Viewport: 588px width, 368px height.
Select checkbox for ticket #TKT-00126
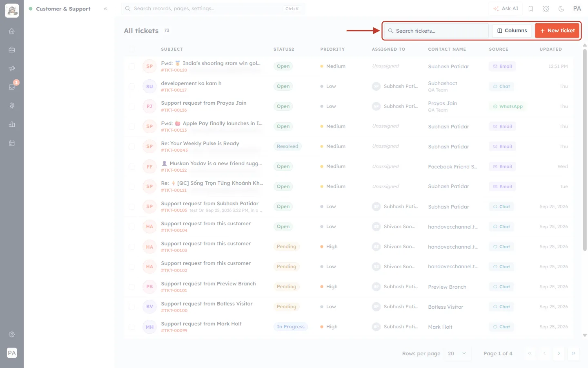[131, 106]
